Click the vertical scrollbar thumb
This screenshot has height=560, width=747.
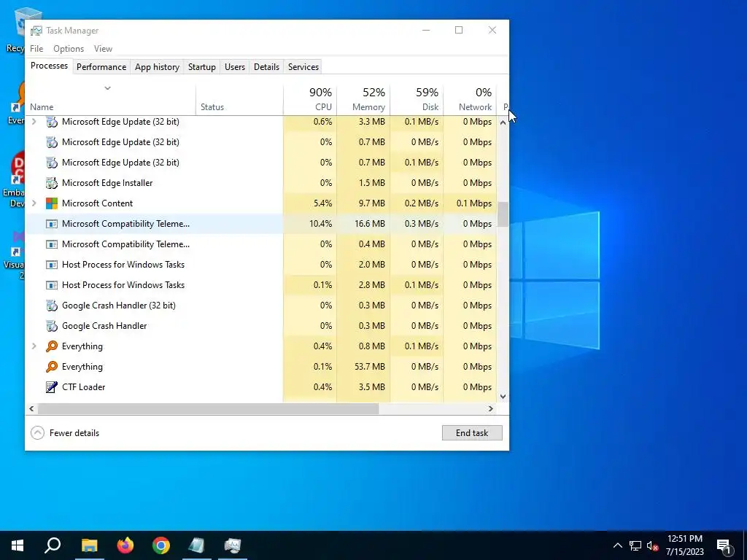[x=503, y=214]
